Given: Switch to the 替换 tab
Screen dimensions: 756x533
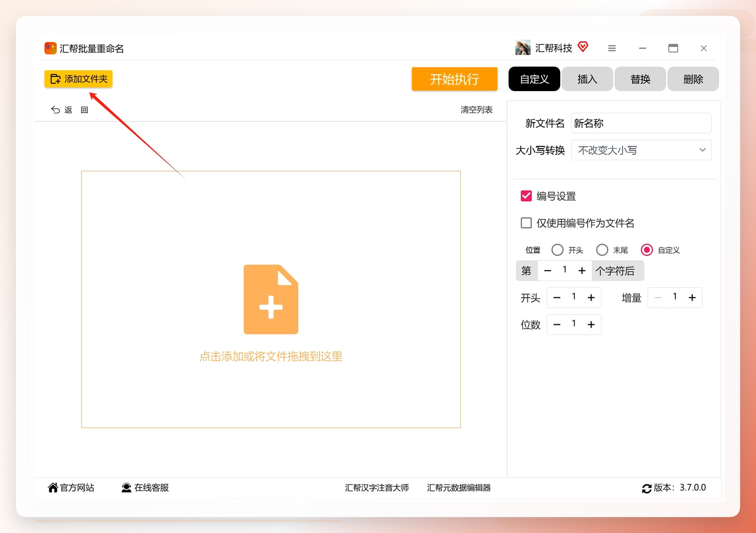Looking at the screenshot, I should [x=640, y=79].
